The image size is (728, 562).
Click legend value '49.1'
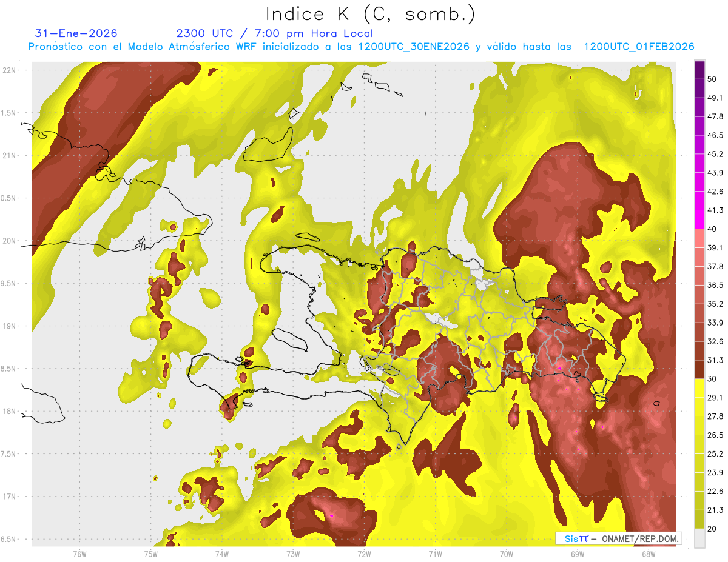[715, 98]
